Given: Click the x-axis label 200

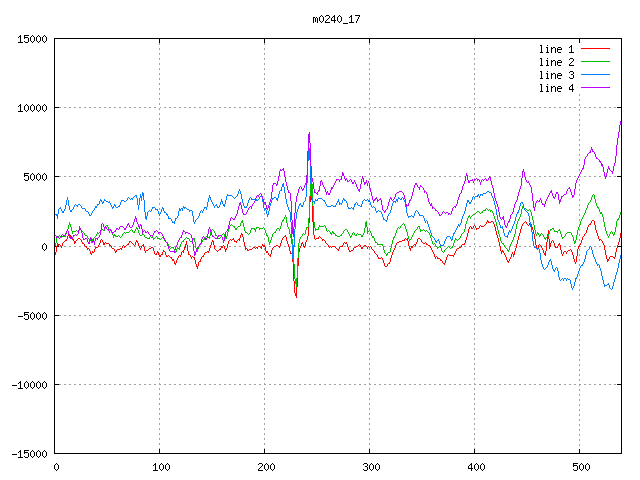Looking at the screenshot, I should click(x=266, y=467).
